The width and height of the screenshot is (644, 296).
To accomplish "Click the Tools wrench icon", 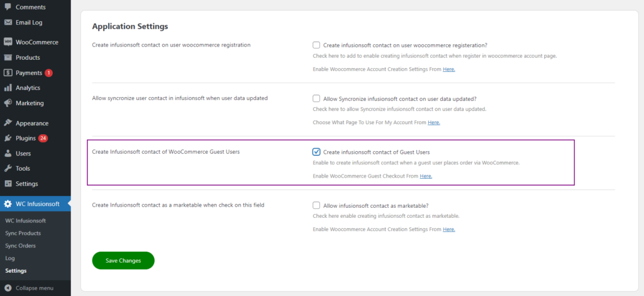I will click(8, 169).
